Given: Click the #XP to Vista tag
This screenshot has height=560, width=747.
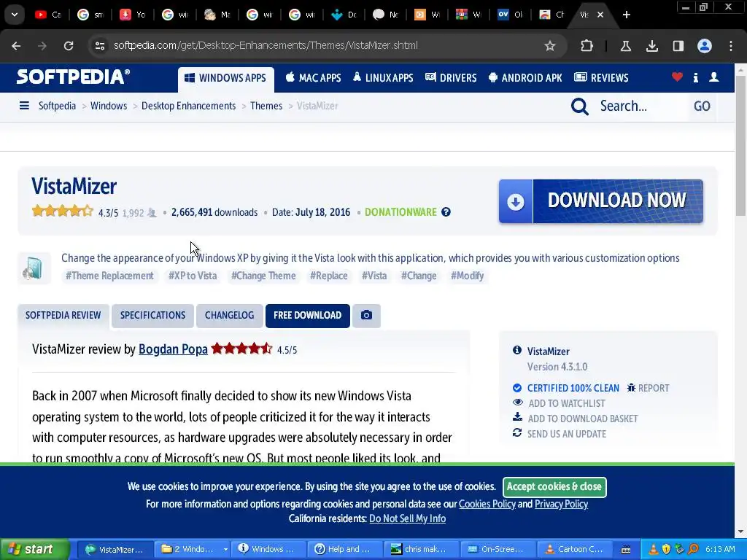Looking at the screenshot, I should pyautogui.click(x=193, y=276).
